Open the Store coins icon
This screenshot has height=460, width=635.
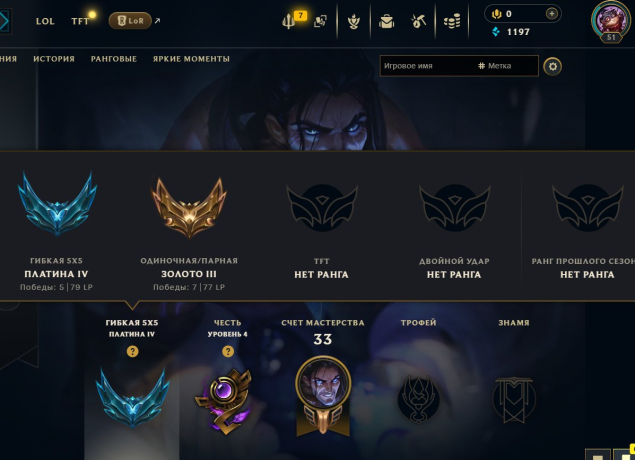452,21
